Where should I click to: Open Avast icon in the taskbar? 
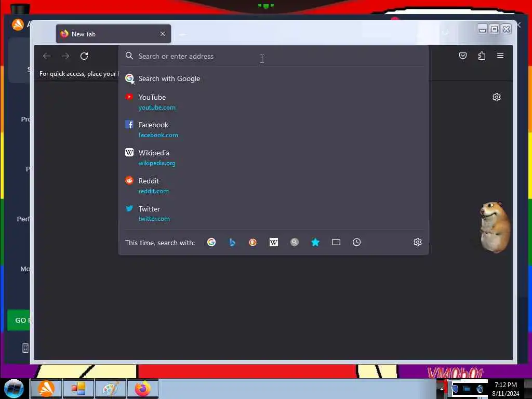[x=46, y=389]
